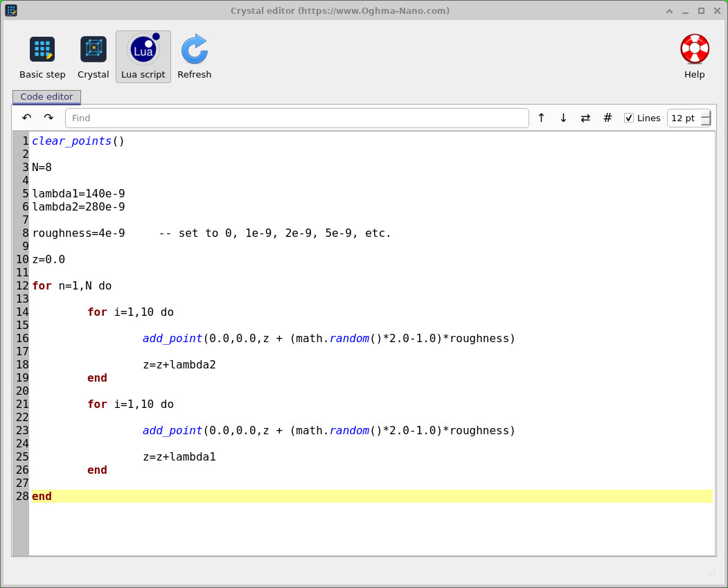Click line number 12 in the gutter
Screen dimensions: 728x588
[x=22, y=286]
